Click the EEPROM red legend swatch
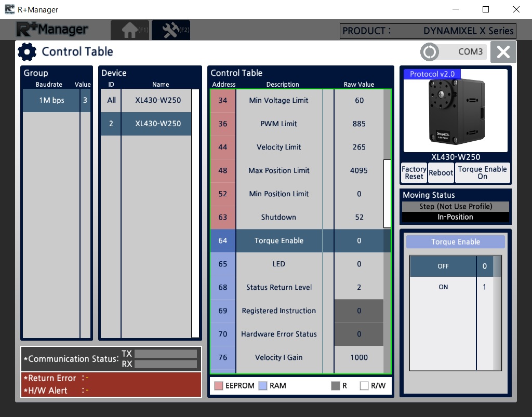 (x=219, y=386)
